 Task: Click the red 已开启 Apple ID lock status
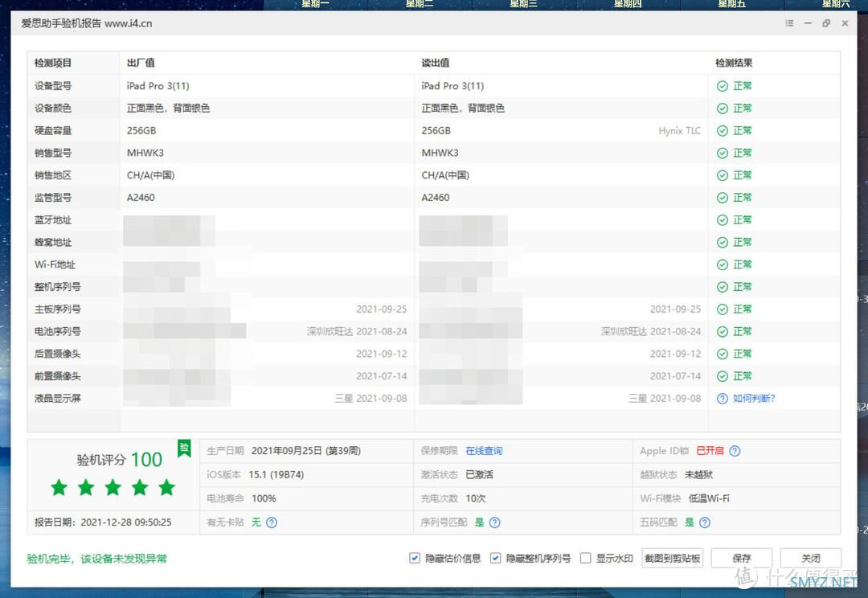pyautogui.click(x=710, y=451)
